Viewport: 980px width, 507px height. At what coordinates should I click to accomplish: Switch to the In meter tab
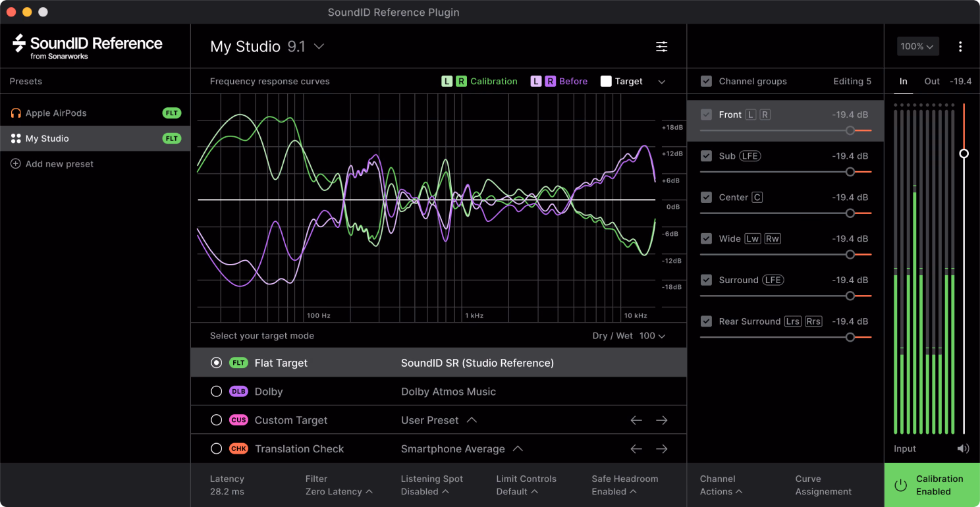coord(904,82)
